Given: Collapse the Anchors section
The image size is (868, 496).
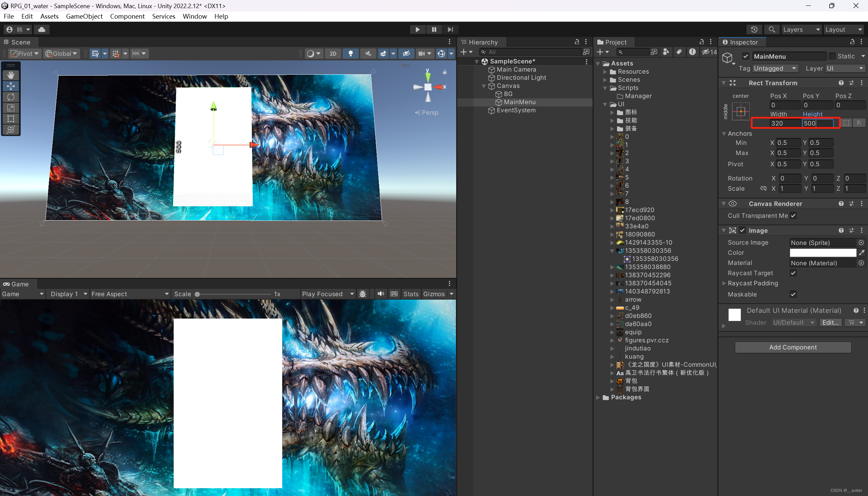Looking at the screenshot, I should tap(724, 134).
